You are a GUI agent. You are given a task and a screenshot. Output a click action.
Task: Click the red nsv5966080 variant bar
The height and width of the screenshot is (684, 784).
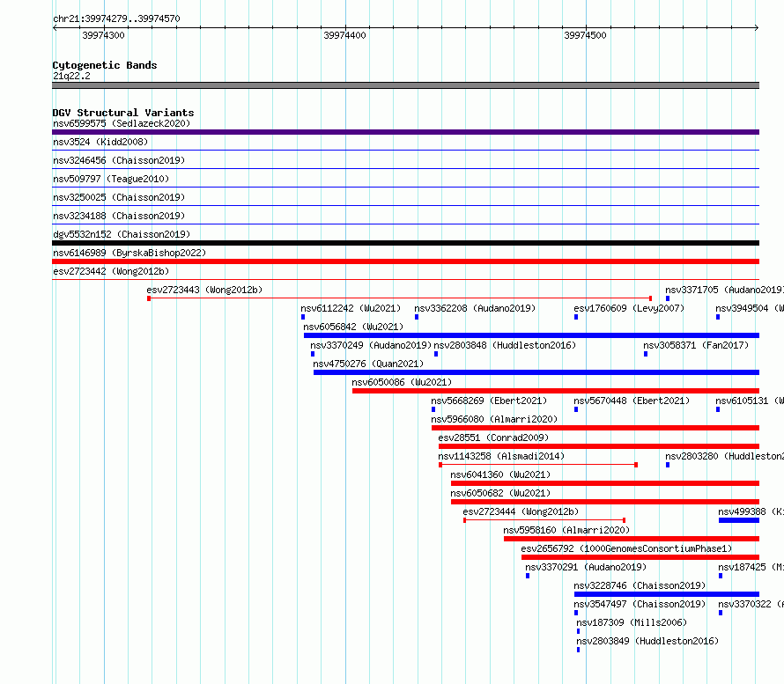tap(595, 428)
